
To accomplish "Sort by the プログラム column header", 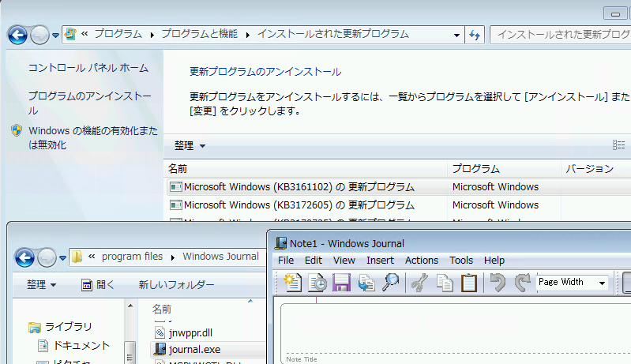I will pyautogui.click(x=504, y=168).
